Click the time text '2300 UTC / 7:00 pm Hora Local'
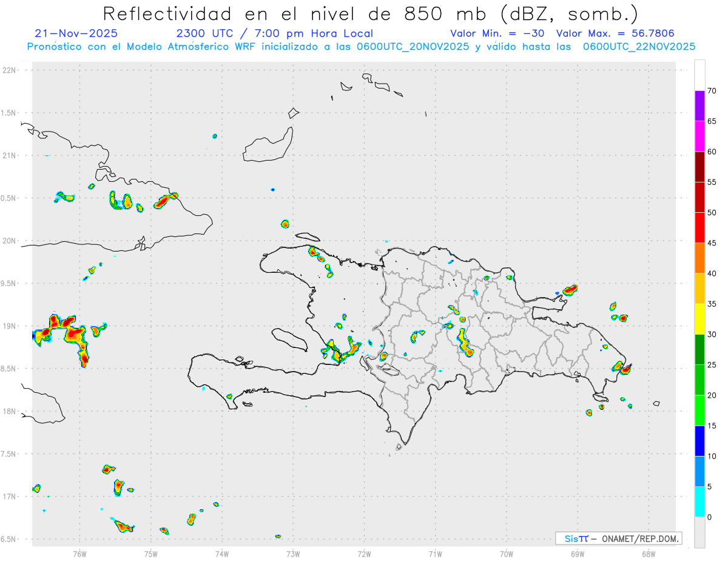 point(274,33)
